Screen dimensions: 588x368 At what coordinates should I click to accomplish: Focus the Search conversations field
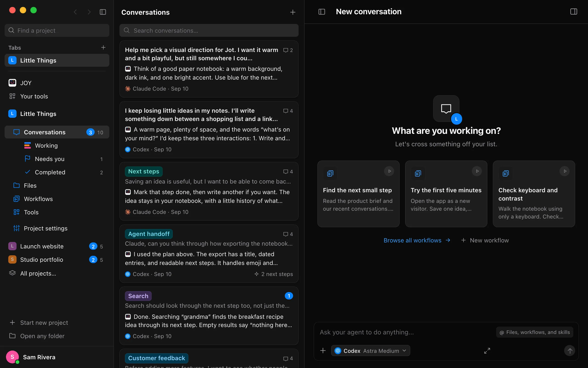(209, 30)
